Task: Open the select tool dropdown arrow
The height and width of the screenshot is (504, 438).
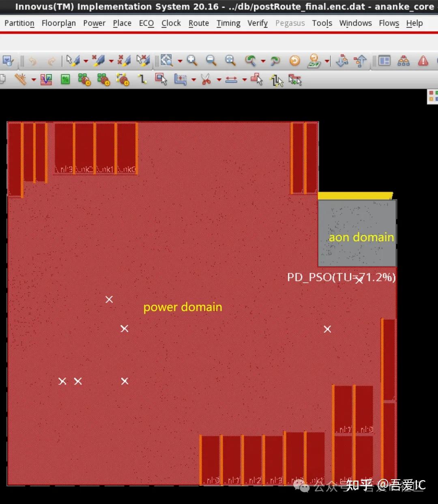Action: pyautogui.click(x=85, y=61)
